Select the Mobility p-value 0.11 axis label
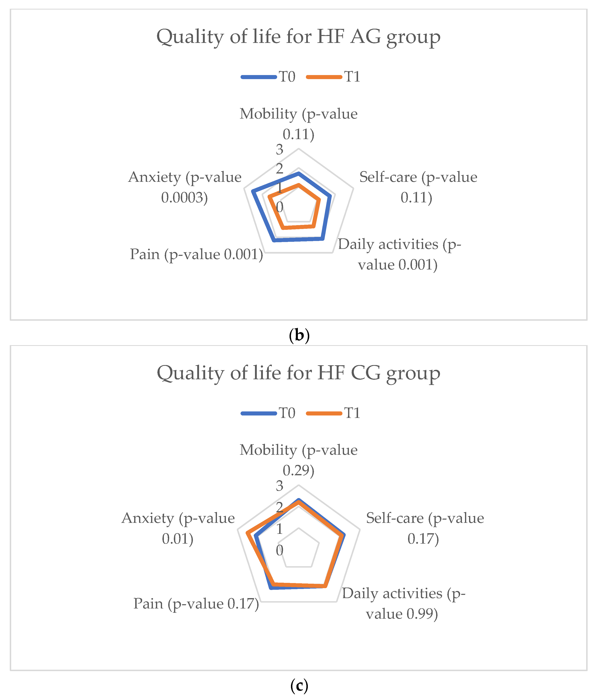This screenshot has width=600, height=700. pos(298,124)
